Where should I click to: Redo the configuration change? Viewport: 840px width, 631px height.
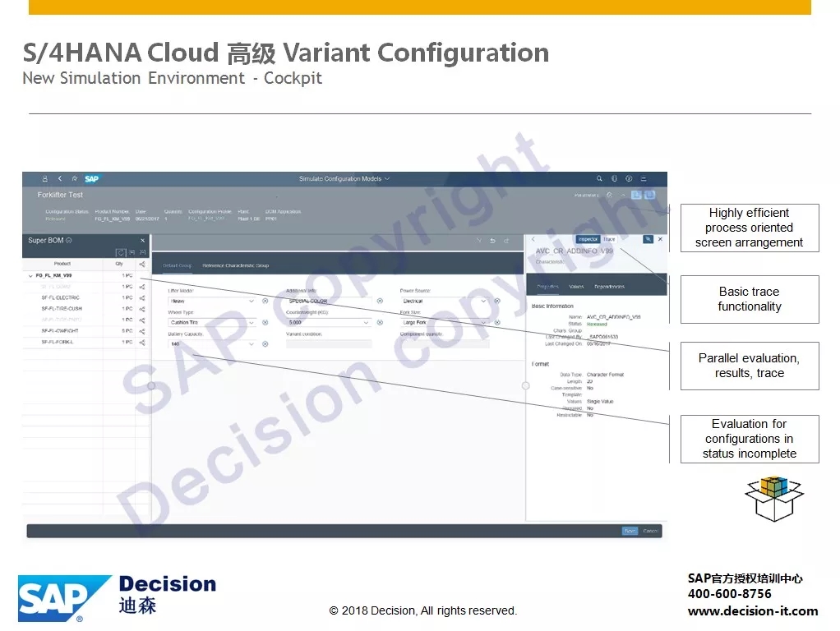point(506,241)
